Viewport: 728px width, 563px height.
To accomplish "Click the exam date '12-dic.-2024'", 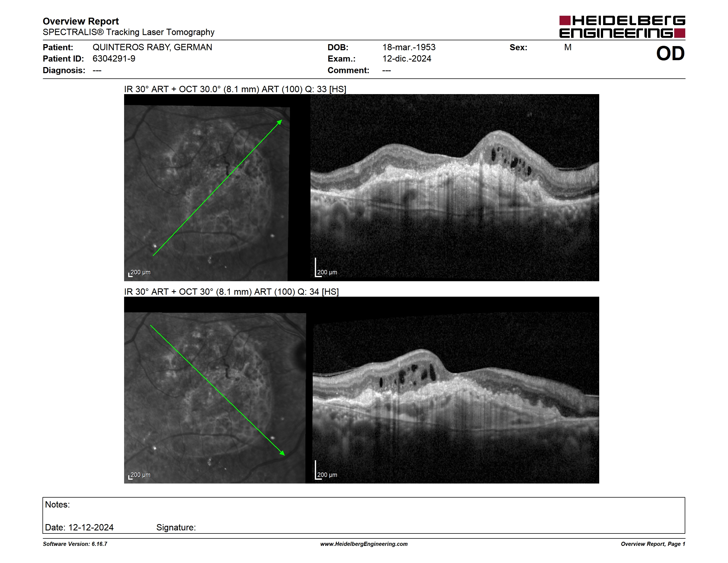I will coord(407,59).
